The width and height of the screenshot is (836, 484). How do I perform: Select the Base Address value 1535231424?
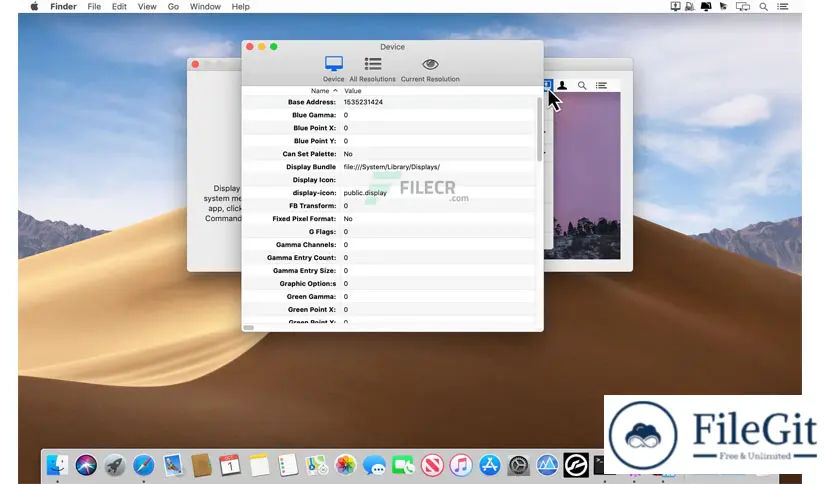[x=363, y=102]
